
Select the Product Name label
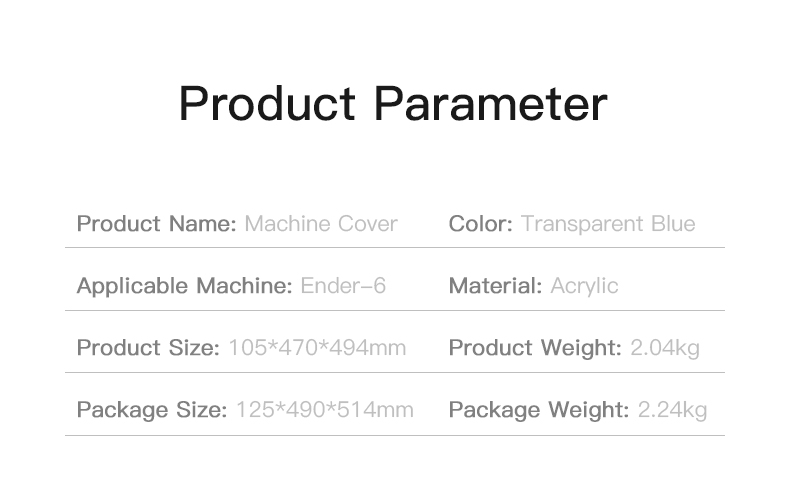click(x=157, y=224)
